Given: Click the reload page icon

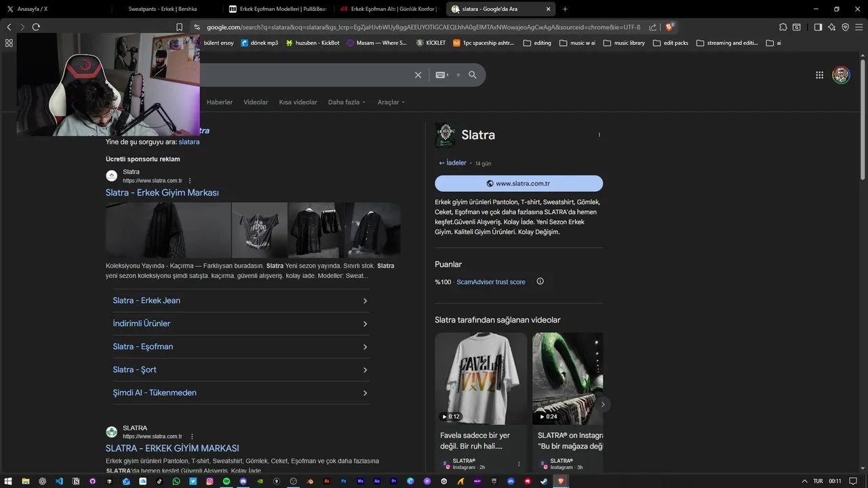Looking at the screenshot, I should pos(36,27).
